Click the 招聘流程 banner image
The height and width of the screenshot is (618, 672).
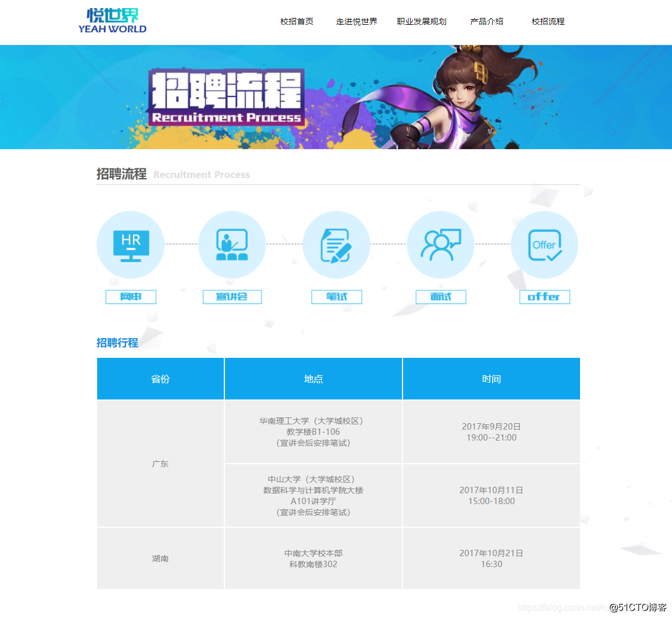point(336,97)
